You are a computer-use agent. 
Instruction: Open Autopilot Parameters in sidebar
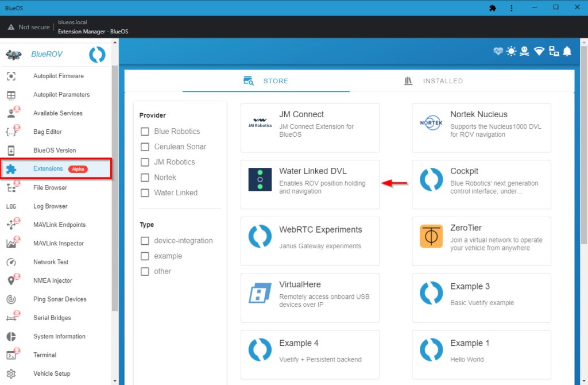pyautogui.click(x=61, y=95)
